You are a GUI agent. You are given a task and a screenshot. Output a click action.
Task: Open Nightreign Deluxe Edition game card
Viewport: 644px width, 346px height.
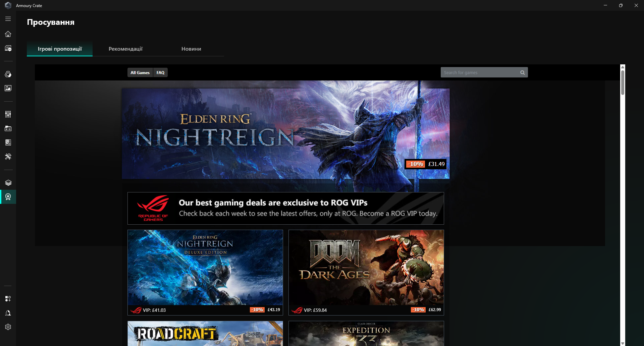pos(205,273)
